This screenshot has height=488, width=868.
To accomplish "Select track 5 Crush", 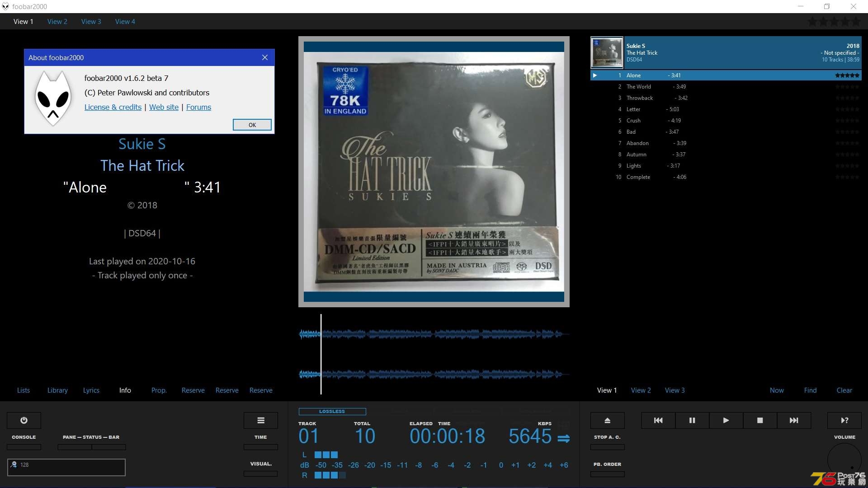I will [726, 121].
